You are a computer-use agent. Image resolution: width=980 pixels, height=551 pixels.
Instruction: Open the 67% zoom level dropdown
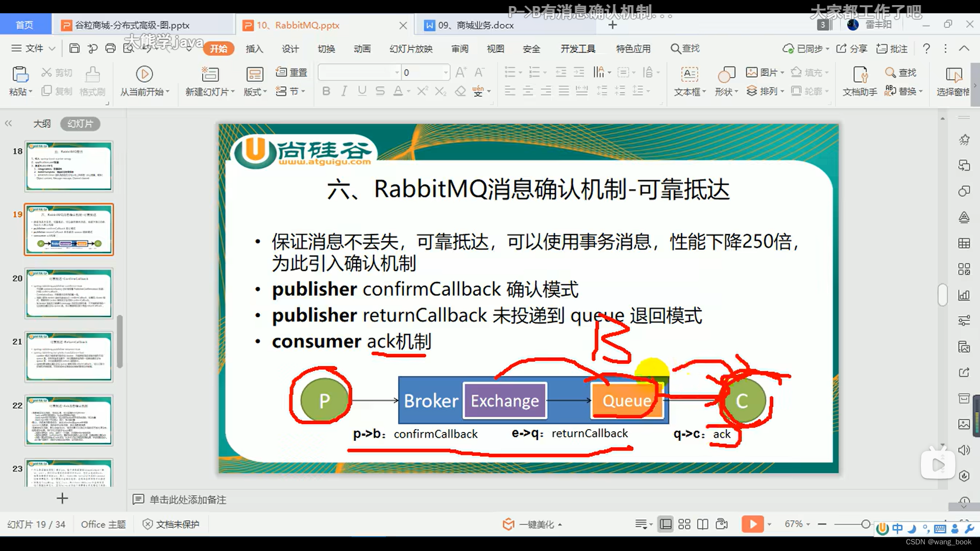click(797, 524)
